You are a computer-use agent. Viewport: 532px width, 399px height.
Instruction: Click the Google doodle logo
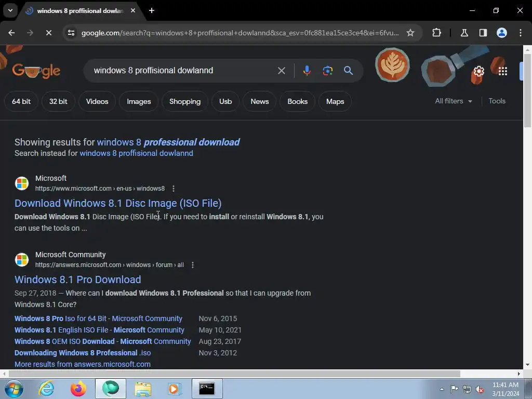pos(36,71)
